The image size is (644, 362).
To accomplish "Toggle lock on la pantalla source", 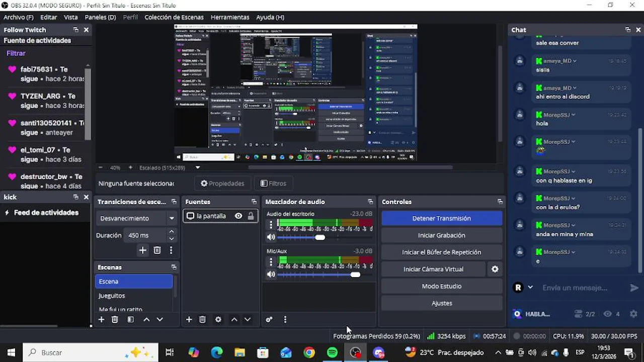I will pyautogui.click(x=251, y=216).
